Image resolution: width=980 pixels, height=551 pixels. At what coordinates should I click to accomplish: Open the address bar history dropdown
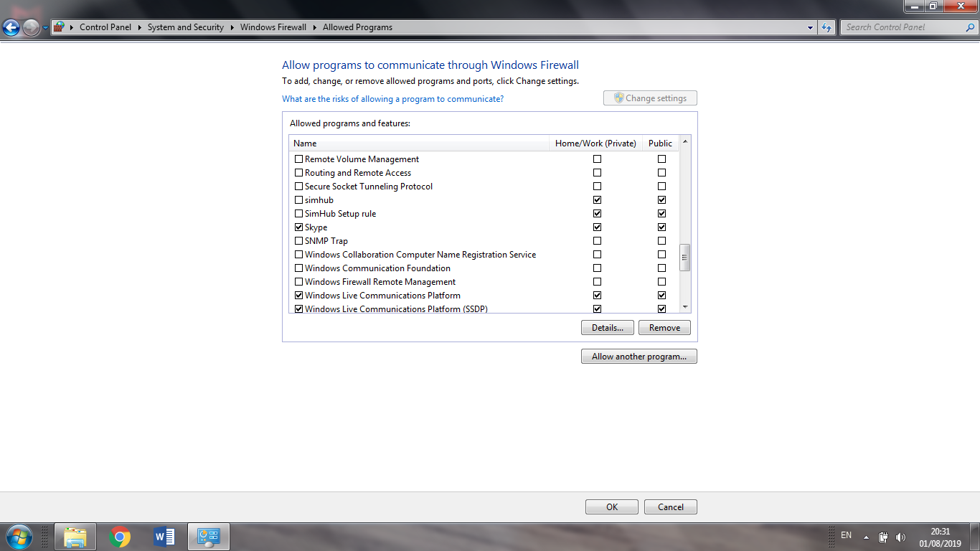(811, 27)
